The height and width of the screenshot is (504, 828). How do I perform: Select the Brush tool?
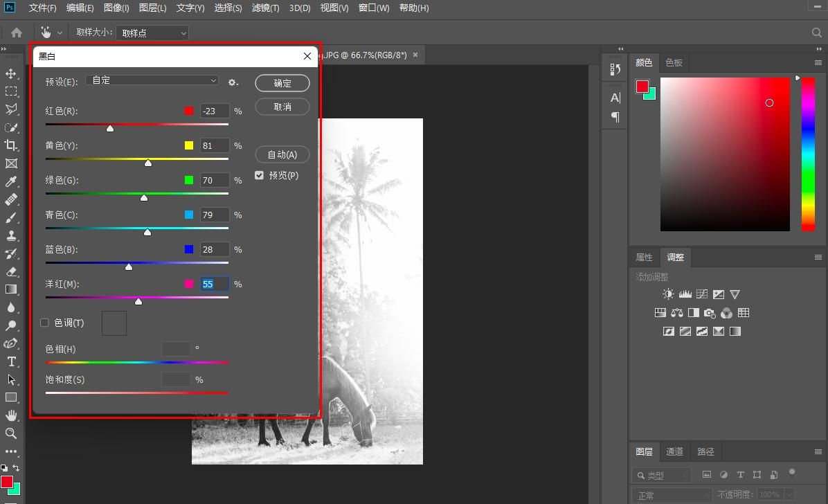coord(11,217)
